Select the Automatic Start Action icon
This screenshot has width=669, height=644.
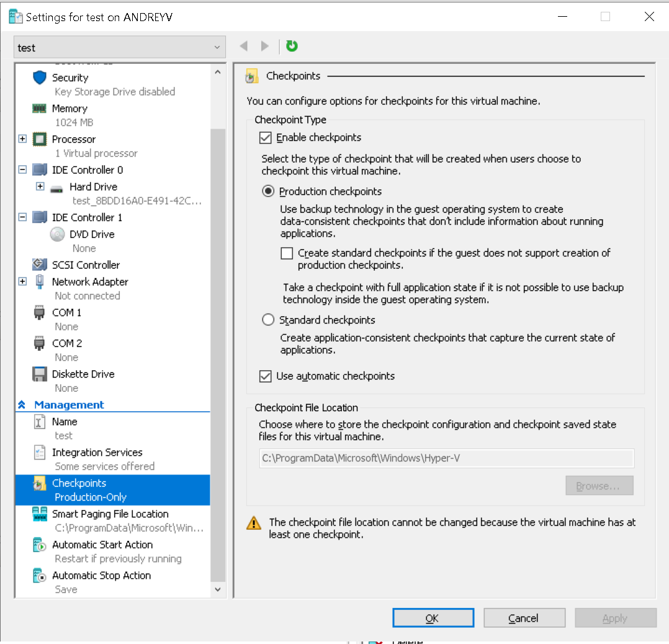[x=39, y=545]
